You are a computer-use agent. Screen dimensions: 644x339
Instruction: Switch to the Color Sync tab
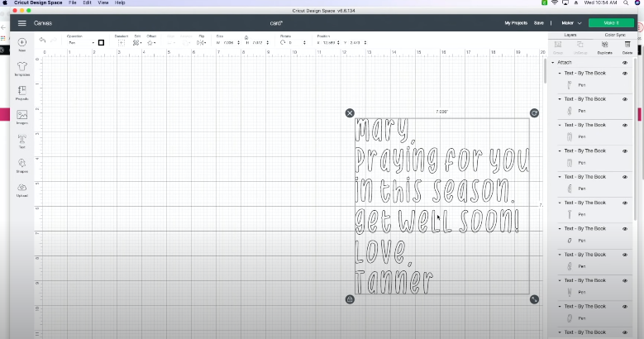(615, 35)
